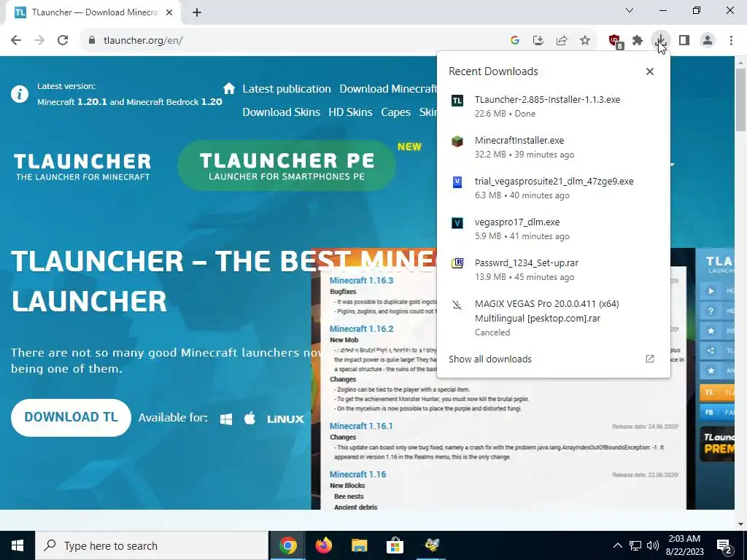Open Passwrd_1234_Set-up.rar download entry

(553, 270)
